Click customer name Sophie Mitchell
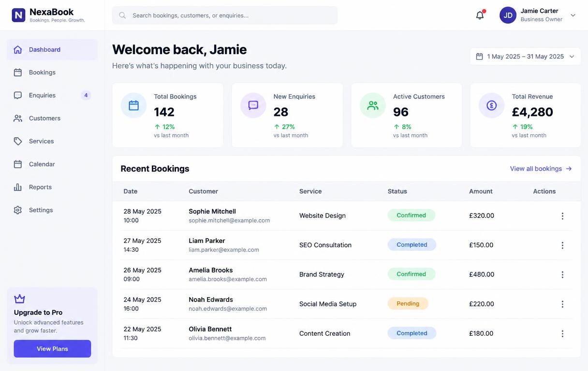Image resolution: width=588 pixels, height=371 pixels. point(212,212)
